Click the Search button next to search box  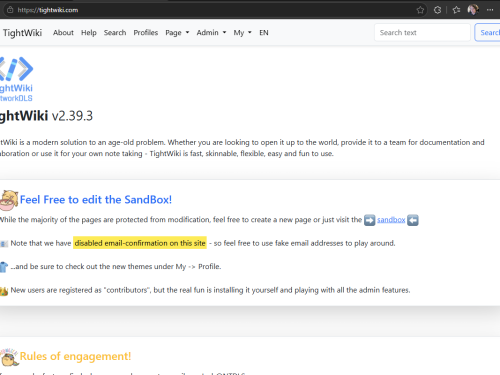tap(487, 33)
